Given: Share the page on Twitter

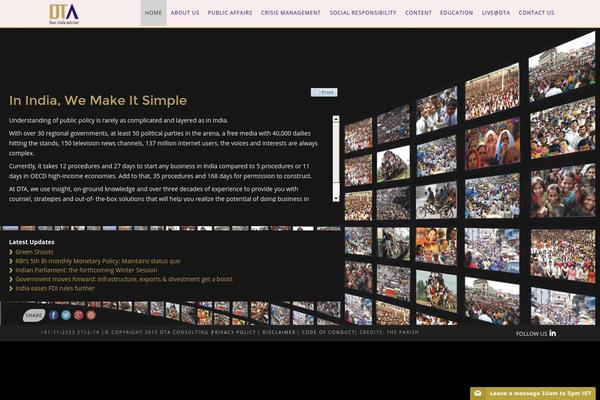Looking at the screenshot, I should 66,315.
